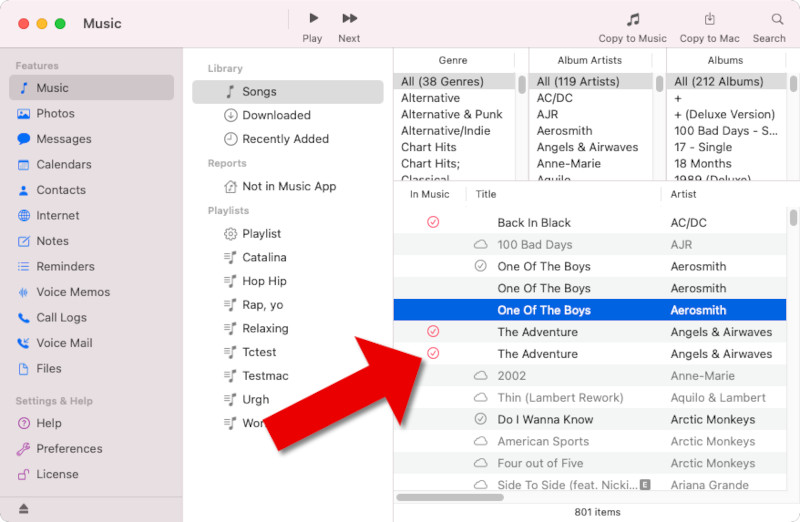Filter by Anne-Marie album artist
Viewport: 800px width, 522px height.
[x=591, y=163]
